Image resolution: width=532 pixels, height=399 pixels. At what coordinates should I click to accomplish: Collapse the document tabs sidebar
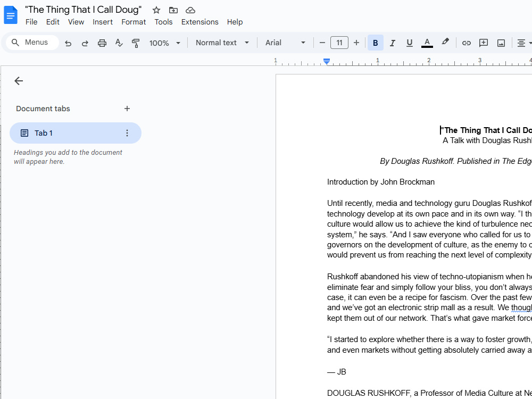[x=19, y=81]
